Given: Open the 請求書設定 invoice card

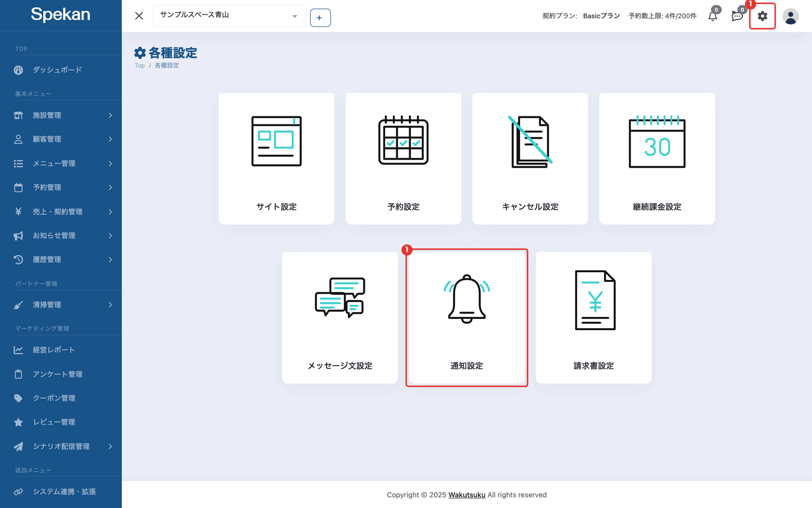Looking at the screenshot, I should tap(594, 317).
